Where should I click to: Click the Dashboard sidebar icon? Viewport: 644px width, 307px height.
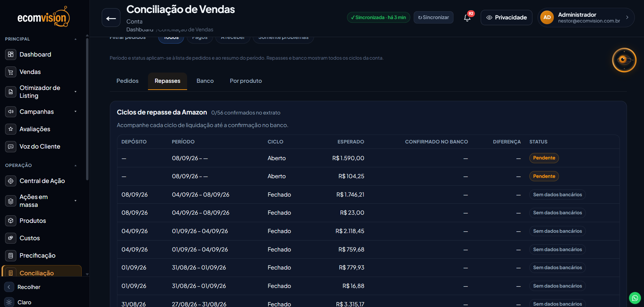click(x=11, y=55)
